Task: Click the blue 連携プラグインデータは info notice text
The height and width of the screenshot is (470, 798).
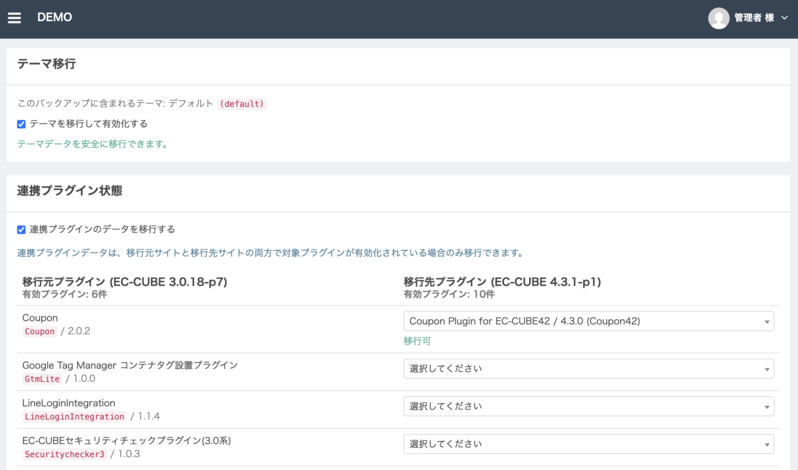Action: (270, 253)
